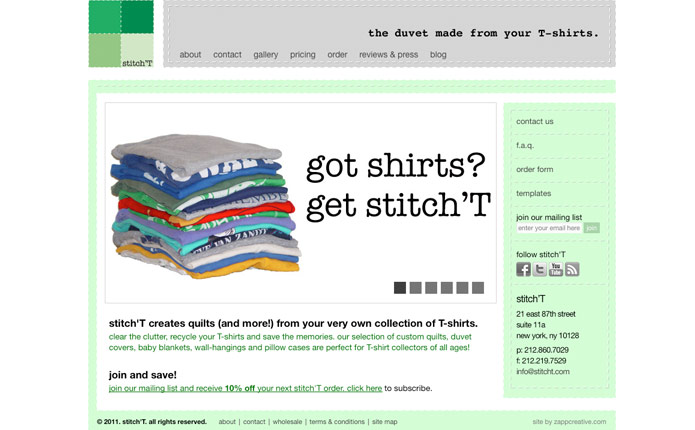Select the last slideshow indicator square

[478, 288]
